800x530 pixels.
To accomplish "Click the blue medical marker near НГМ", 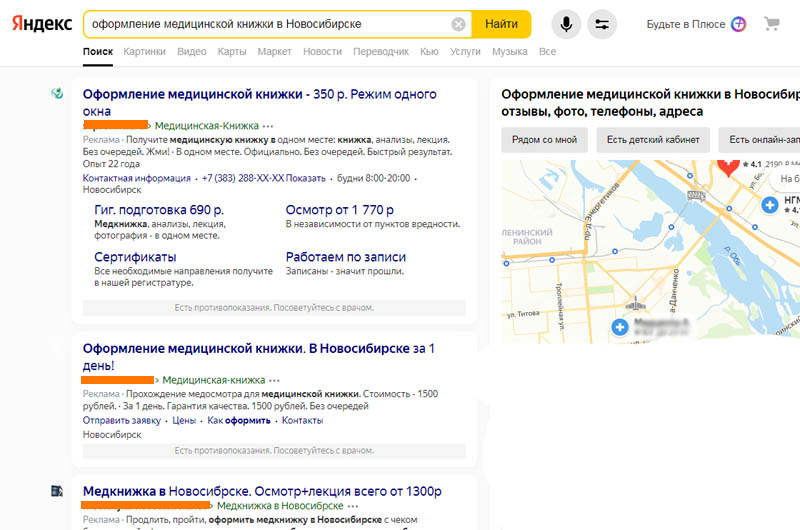I will tap(770, 204).
